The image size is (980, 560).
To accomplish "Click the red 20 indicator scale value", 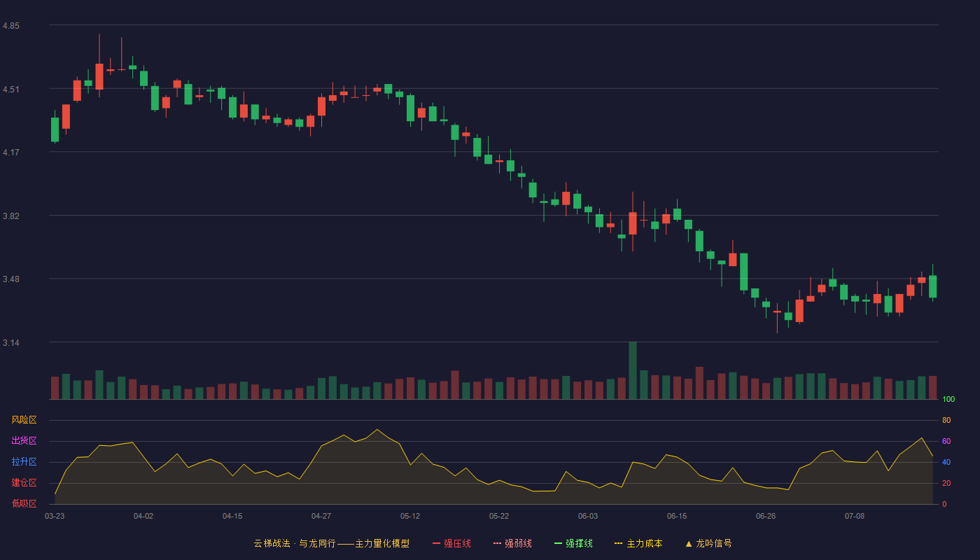I will pyautogui.click(x=946, y=483).
